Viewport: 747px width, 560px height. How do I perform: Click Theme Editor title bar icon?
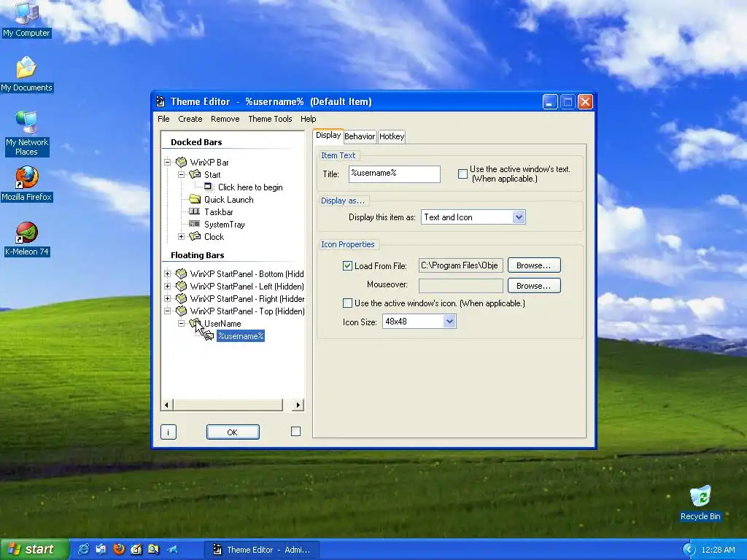[x=160, y=101]
